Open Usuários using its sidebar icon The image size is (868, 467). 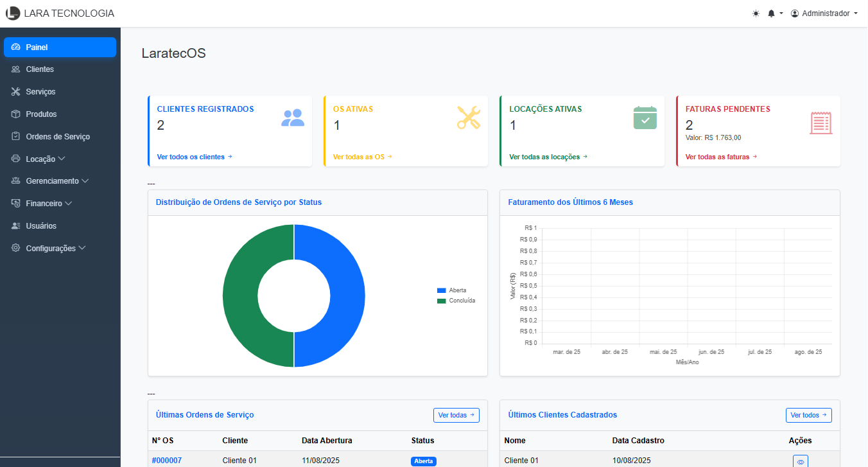pos(15,225)
